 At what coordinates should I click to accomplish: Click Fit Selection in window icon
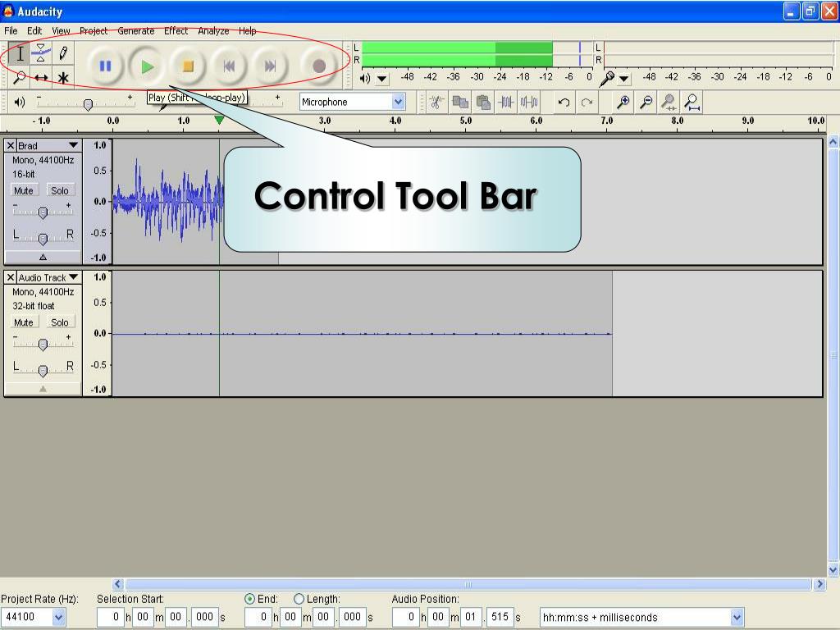pos(669,102)
